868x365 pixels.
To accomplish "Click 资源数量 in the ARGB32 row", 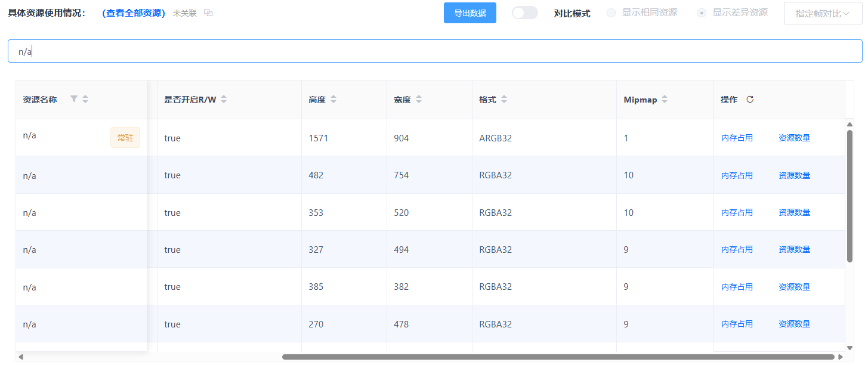I will coord(794,138).
